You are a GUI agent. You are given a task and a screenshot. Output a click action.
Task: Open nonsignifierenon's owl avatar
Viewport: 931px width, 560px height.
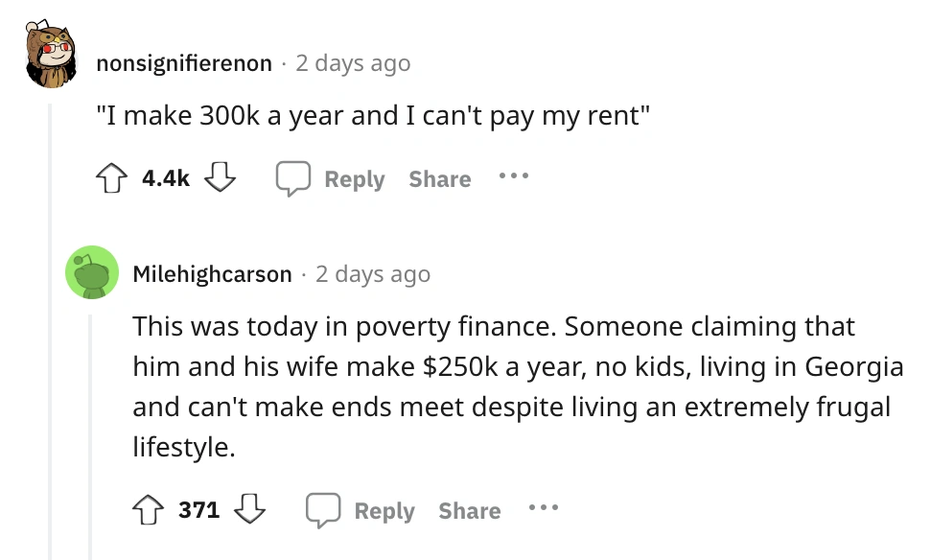(x=52, y=58)
